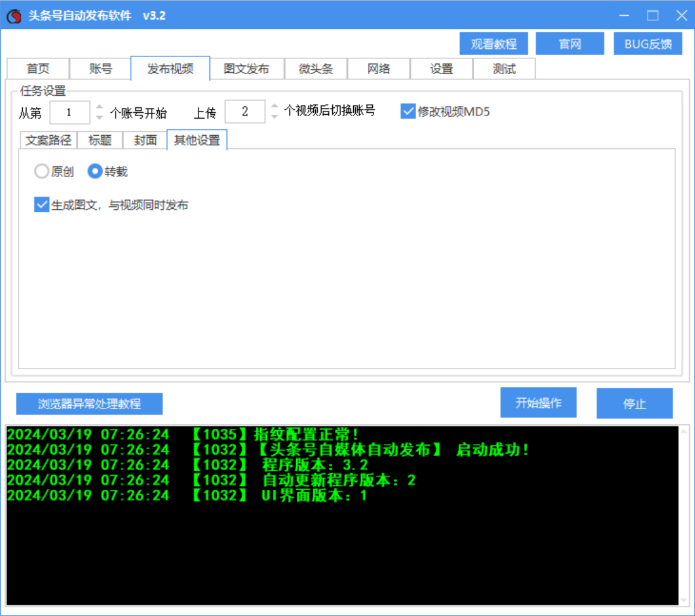Open the 文案路径 sub-tab

[x=48, y=140]
